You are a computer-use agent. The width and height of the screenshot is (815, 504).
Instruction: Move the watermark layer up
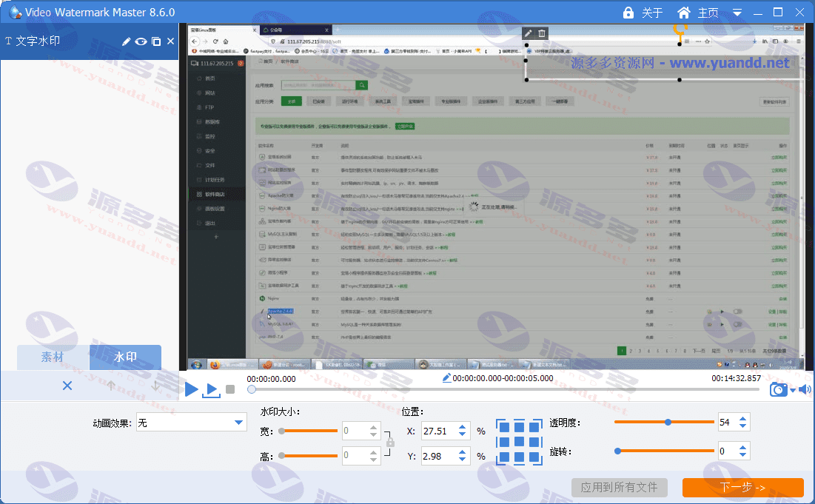111,386
